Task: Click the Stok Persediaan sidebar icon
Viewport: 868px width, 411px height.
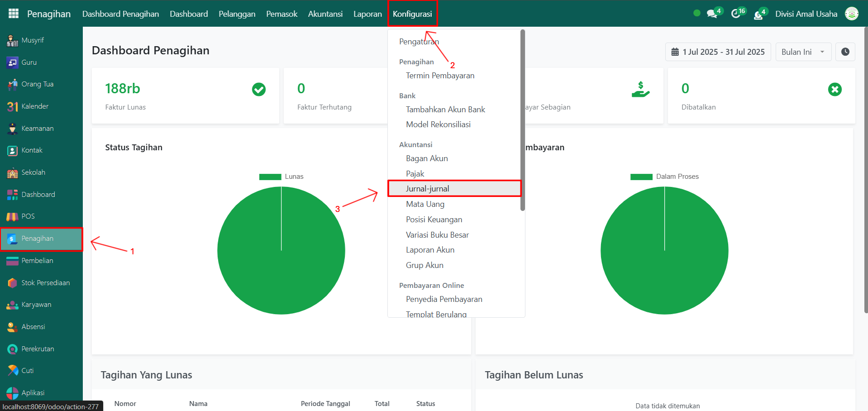Action: pyautogui.click(x=12, y=283)
